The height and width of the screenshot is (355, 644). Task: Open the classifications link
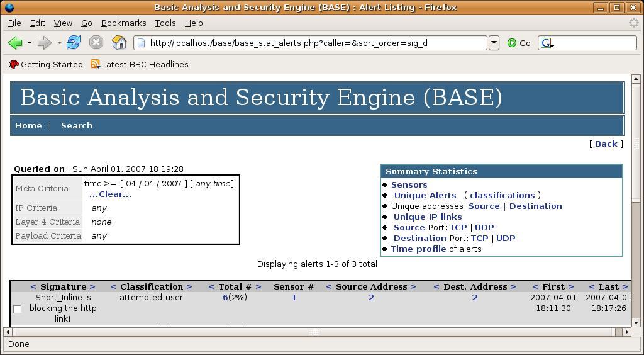(502, 196)
